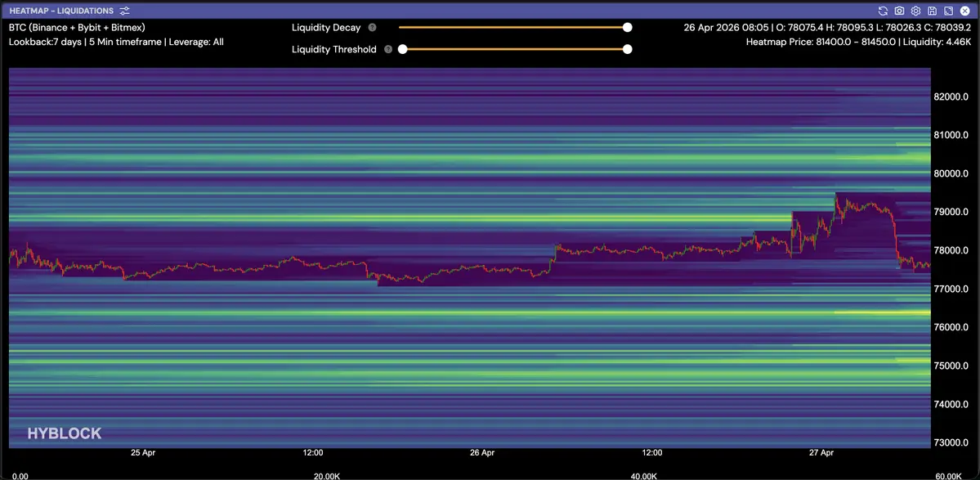980x480 pixels.
Task: Click the refresh data icon
Action: pos(883,11)
